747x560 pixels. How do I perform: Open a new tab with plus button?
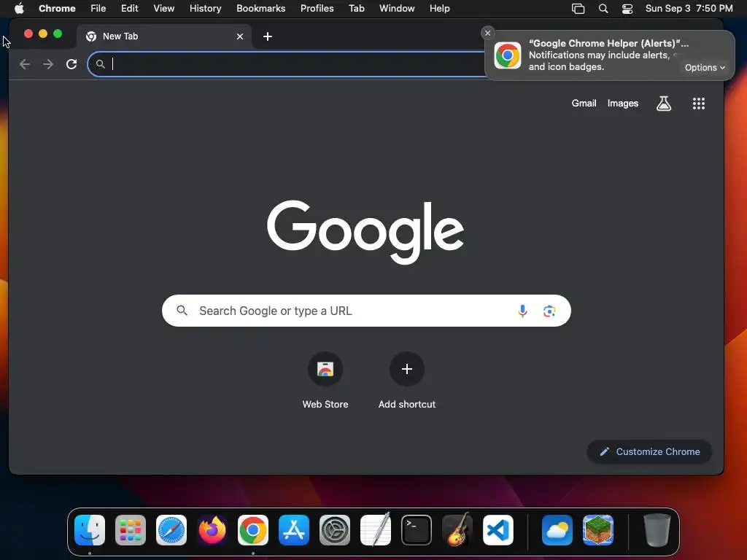pyautogui.click(x=268, y=36)
